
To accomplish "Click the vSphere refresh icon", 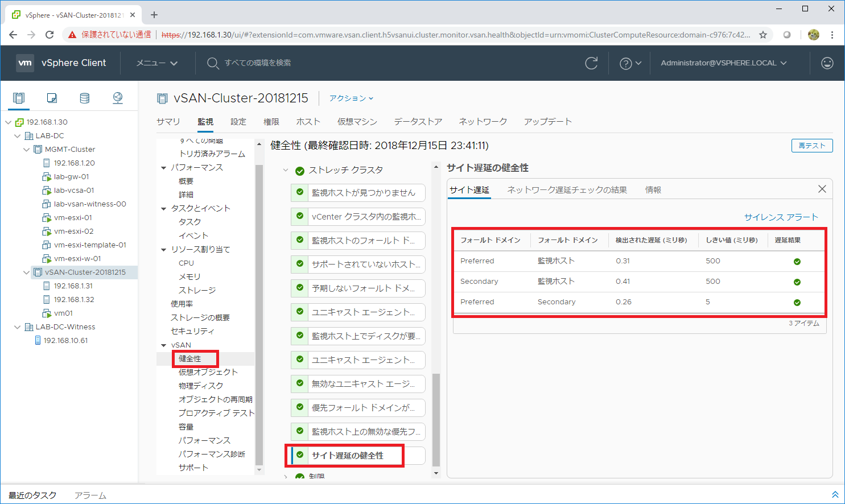I will tap(591, 63).
